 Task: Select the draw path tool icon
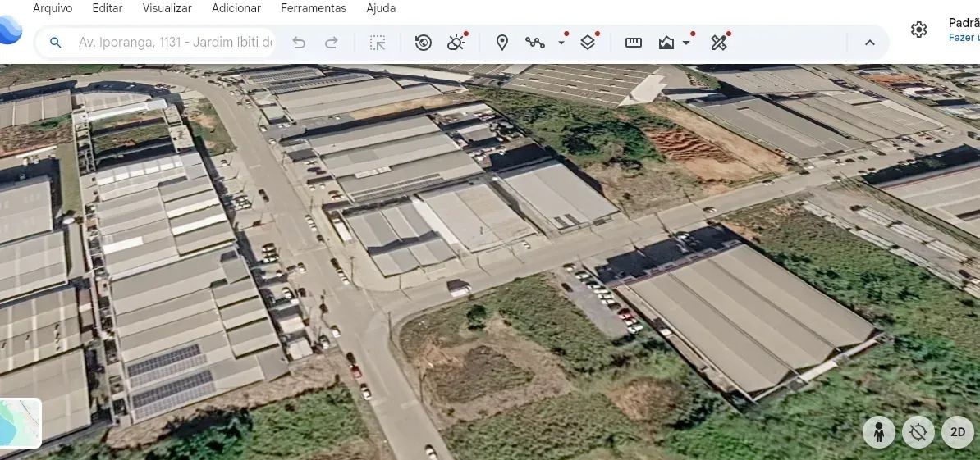(535, 43)
